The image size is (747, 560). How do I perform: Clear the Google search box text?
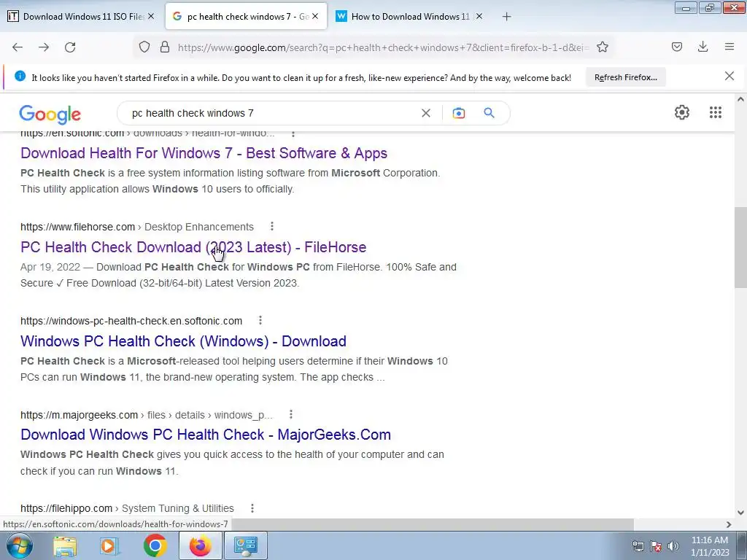point(426,113)
